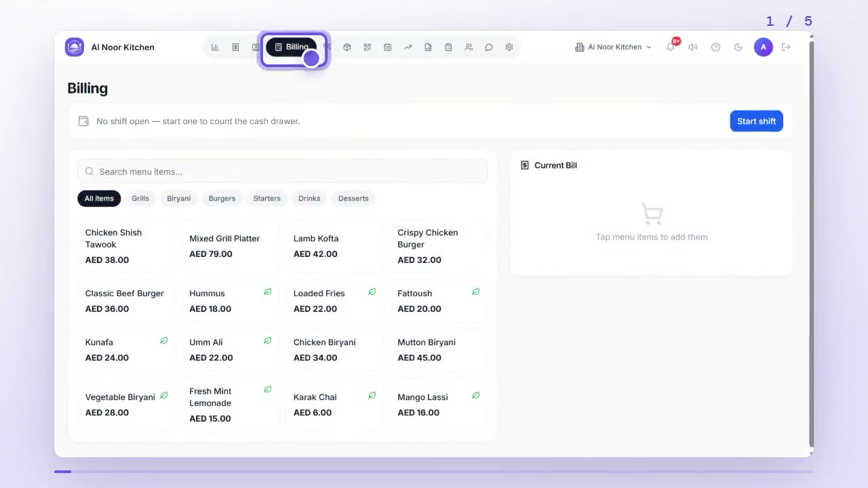The width and height of the screenshot is (868, 488).
Task: Add Mixed Grill Platter to bill
Action: (x=231, y=246)
